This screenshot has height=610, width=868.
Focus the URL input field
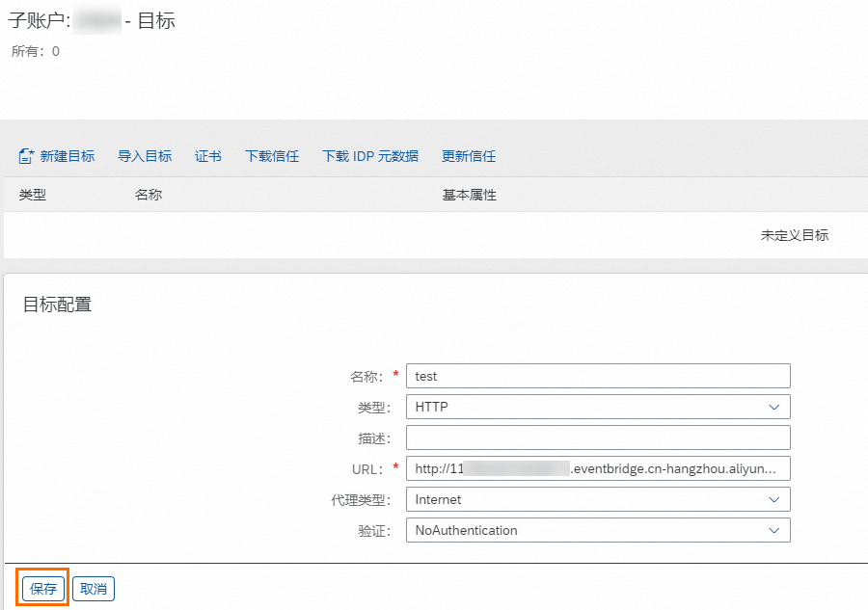point(598,468)
